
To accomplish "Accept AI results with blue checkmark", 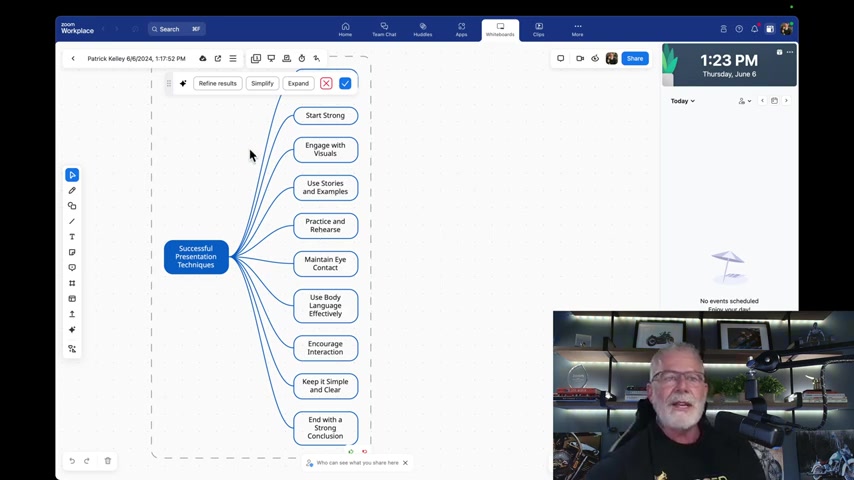I will point(345,83).
